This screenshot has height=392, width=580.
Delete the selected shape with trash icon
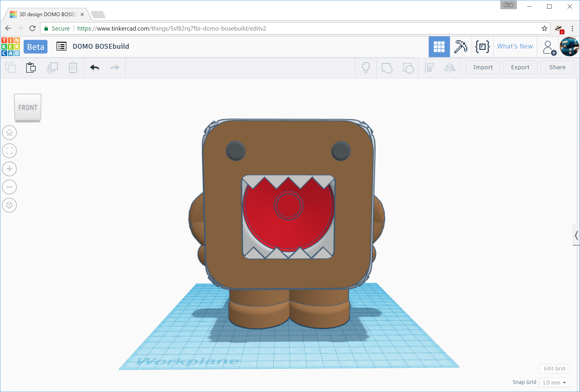(73, 67)
